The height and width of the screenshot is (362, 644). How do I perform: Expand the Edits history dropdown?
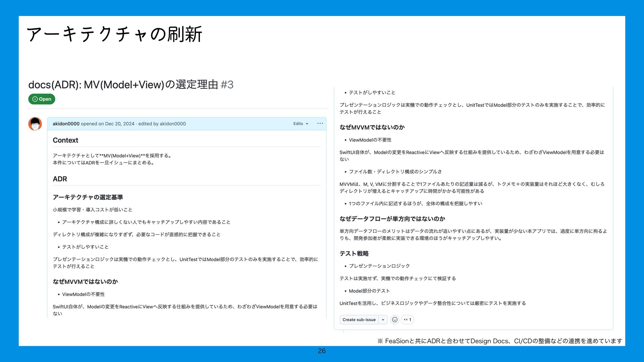coord(301,124)
